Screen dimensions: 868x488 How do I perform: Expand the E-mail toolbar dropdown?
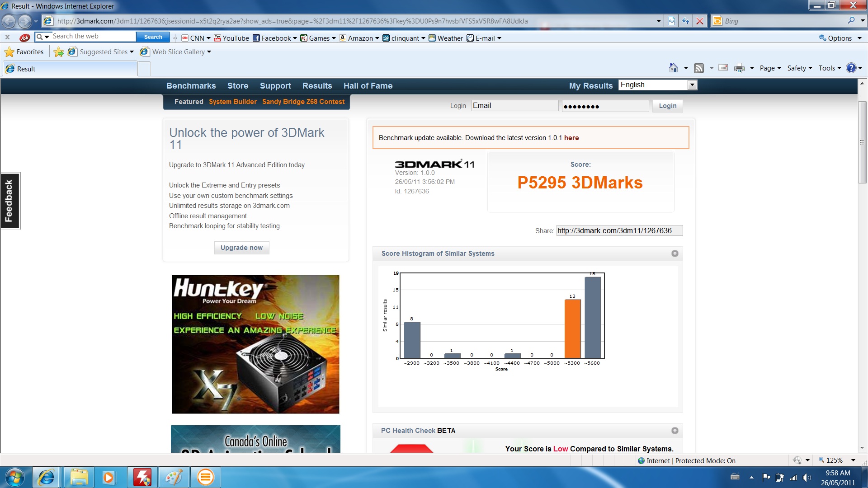tap(499, 38)
